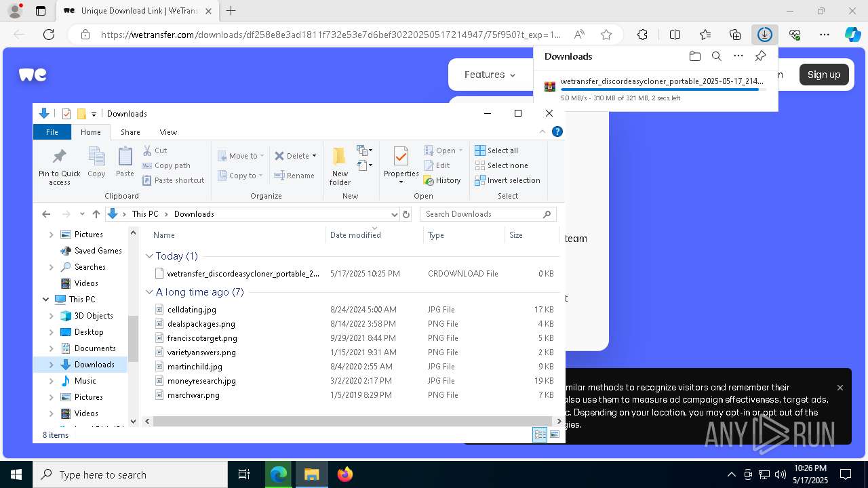The image size is (868, 488).
Task: Click the Search Downloads field
Action: coord(488,214)
